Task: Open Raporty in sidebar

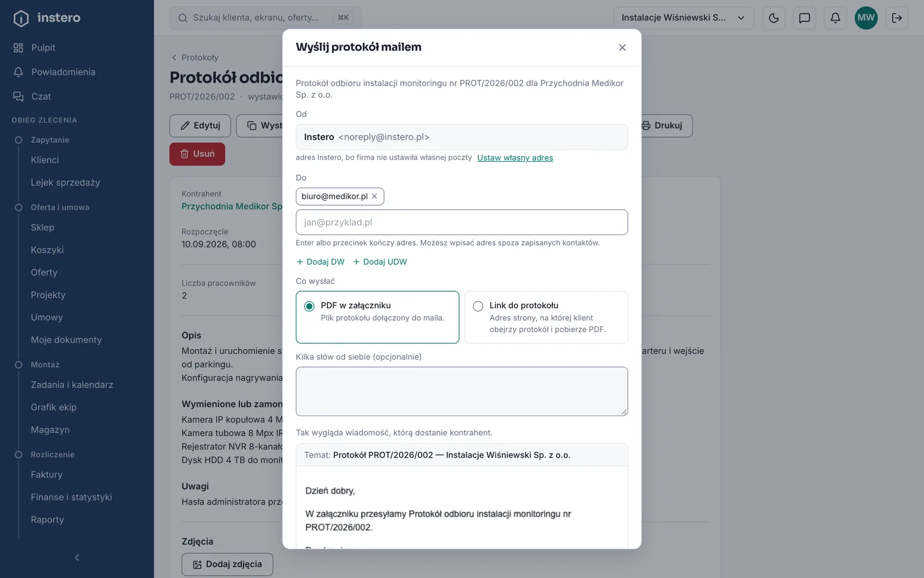Action: click(47, 520)
